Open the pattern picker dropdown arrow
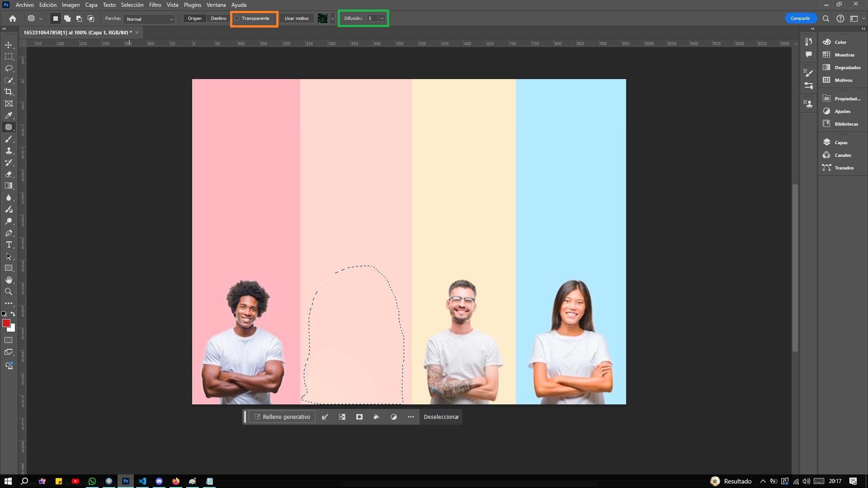 (332, 19)
